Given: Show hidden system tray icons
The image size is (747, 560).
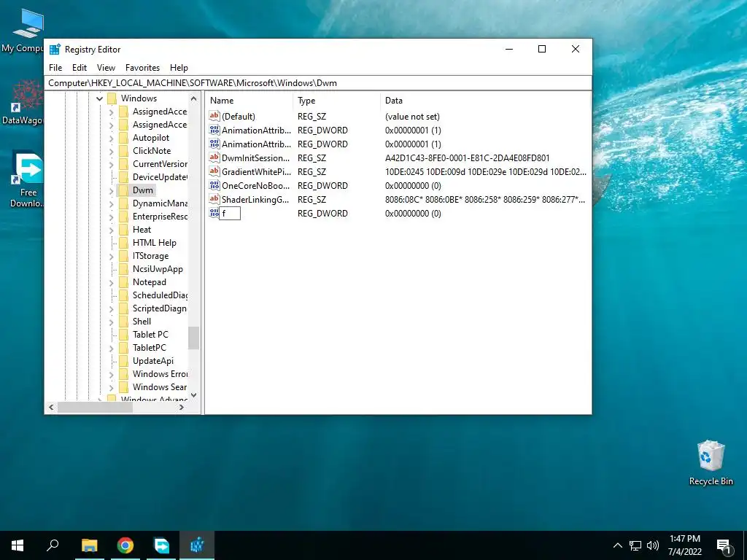Looking at the screenshot, I should click(x=617, y=545).
